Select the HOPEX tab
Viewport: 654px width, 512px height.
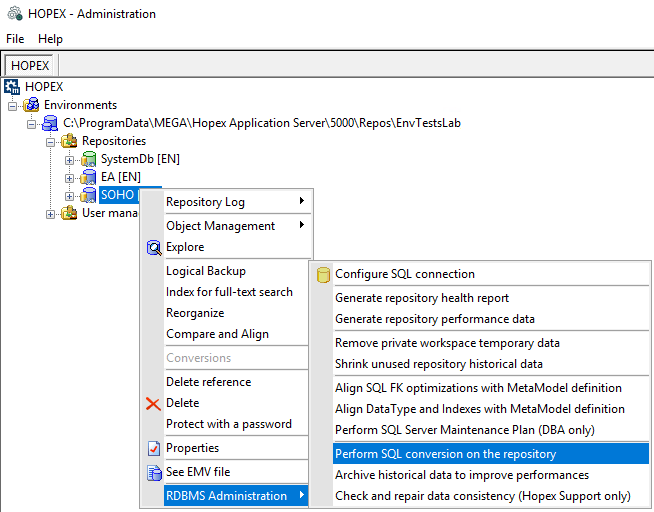click(30, 66)
